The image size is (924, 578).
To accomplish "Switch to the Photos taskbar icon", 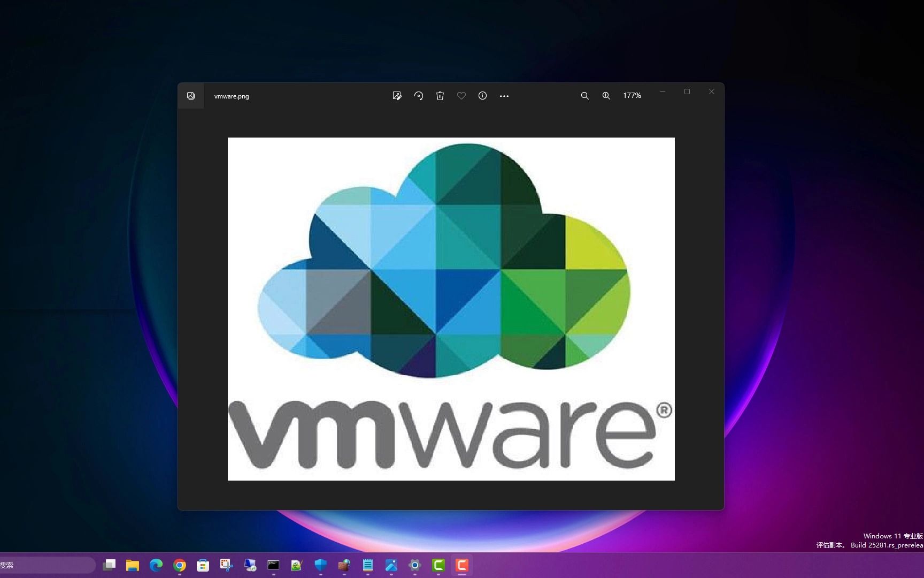I will click(x=391, y=565).
